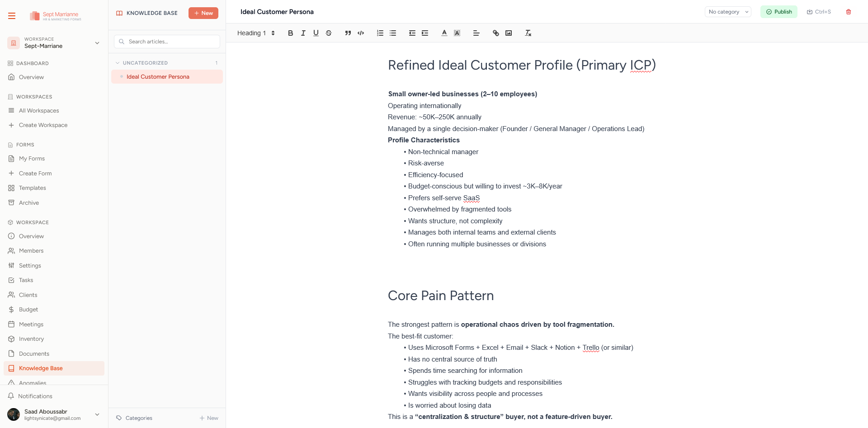Insert an image into the article
This screenshot has width=868, height=428.
coord(509,33)
